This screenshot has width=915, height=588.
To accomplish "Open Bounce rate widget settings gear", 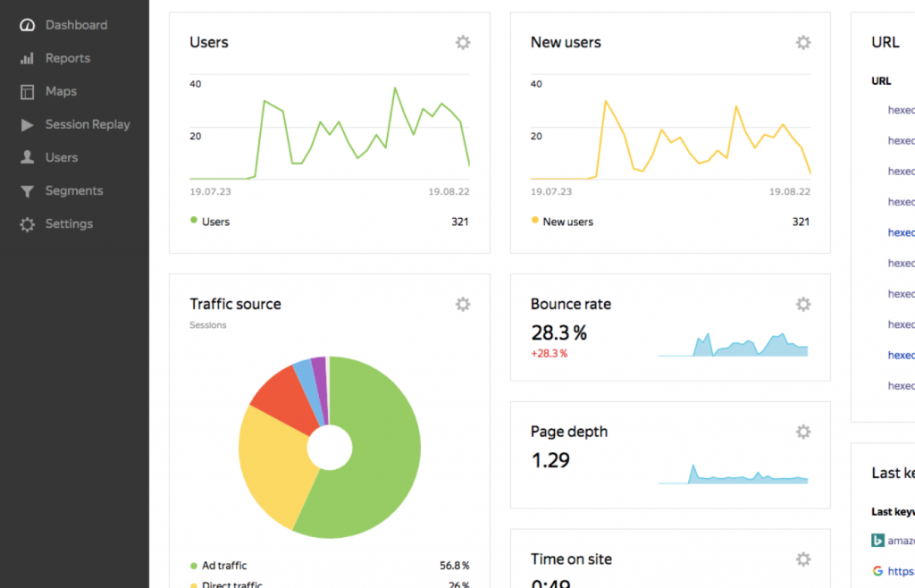I will coord(803,305).
